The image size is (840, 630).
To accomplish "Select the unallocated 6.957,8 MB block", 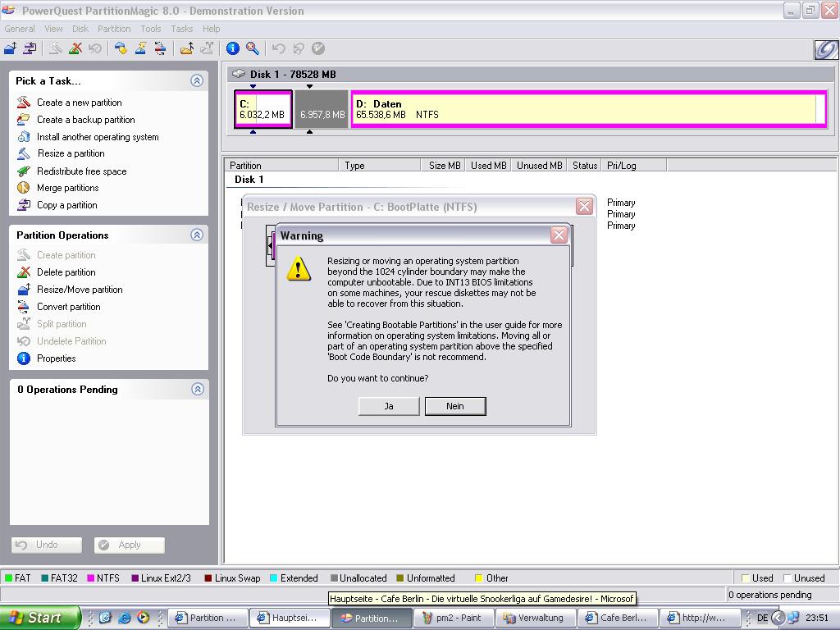I will tap(322, 109).
